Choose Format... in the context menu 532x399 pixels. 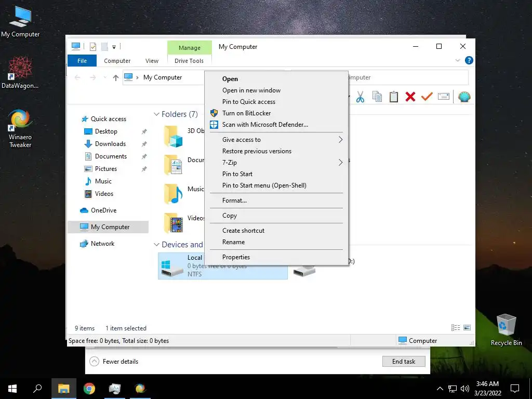(276, 201)
